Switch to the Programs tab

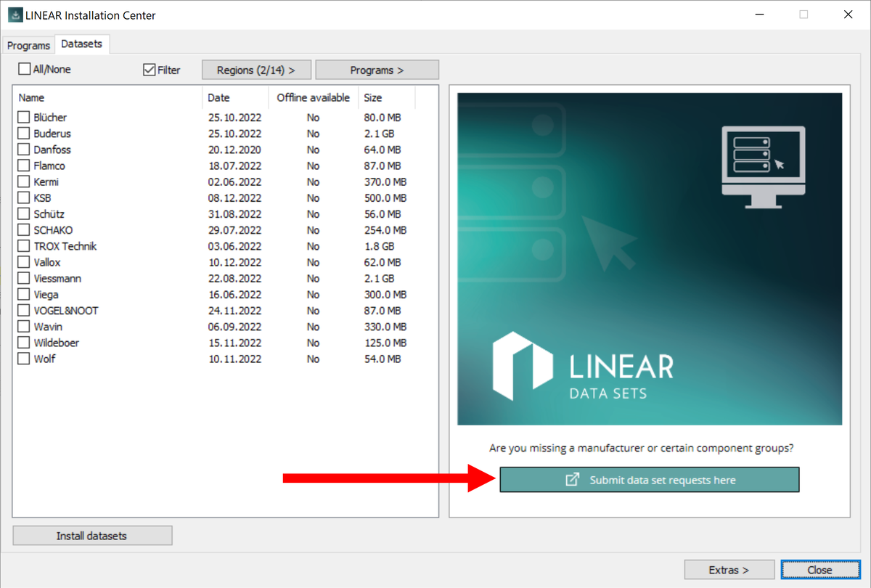click(x=28, y=45)
